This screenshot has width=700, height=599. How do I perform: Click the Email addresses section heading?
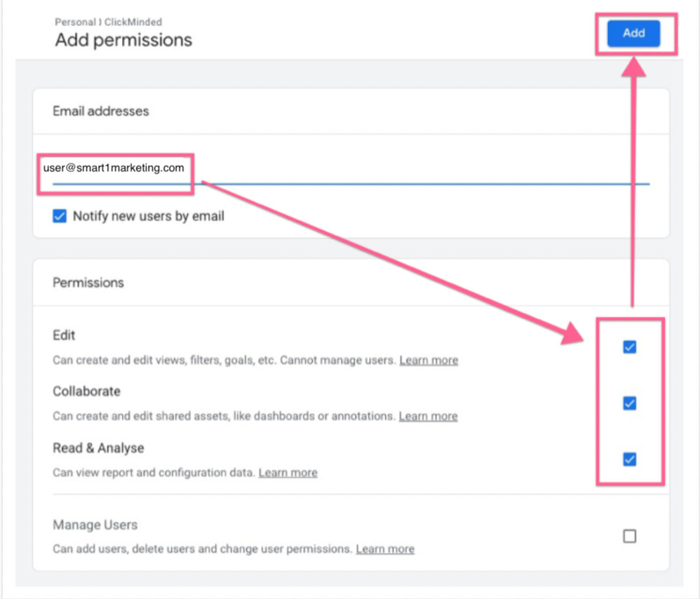click(x=100, y=111)
